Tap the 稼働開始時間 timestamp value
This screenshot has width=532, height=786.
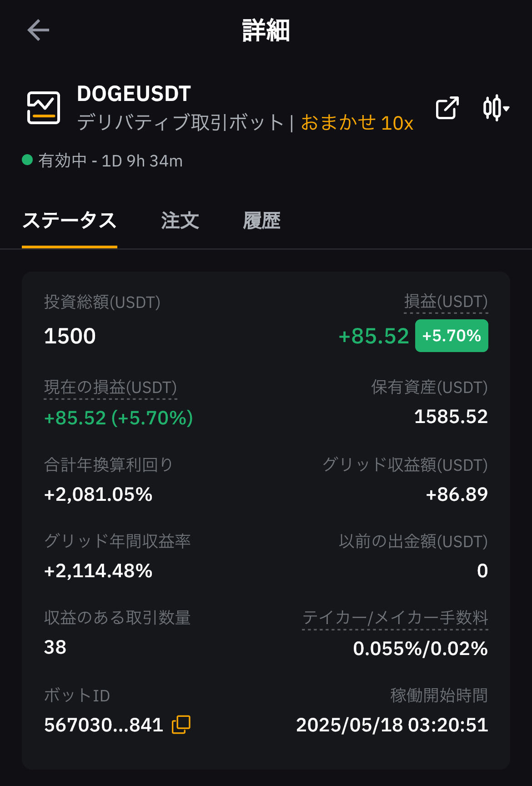point(392,725)
